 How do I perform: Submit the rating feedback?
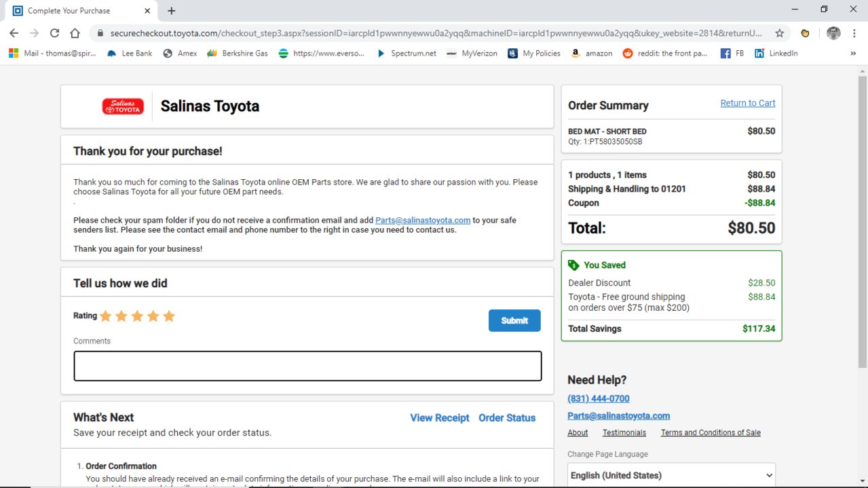514,320
